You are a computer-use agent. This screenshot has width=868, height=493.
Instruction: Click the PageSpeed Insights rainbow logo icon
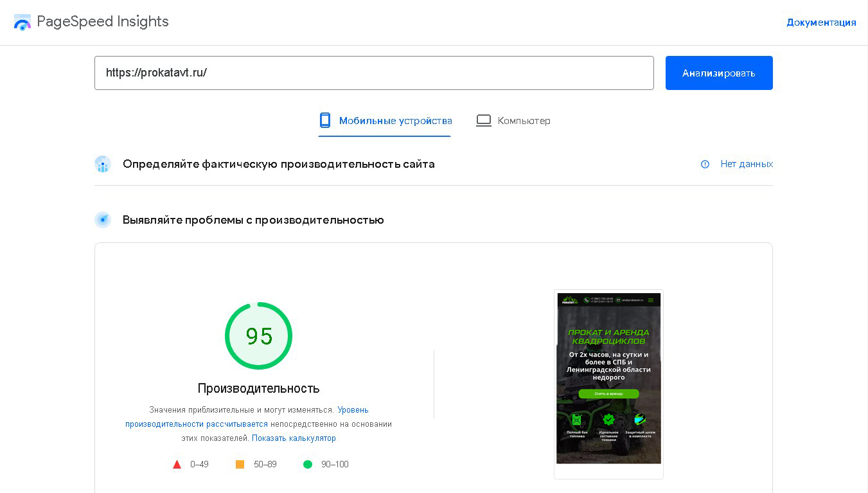click(22, 22)
